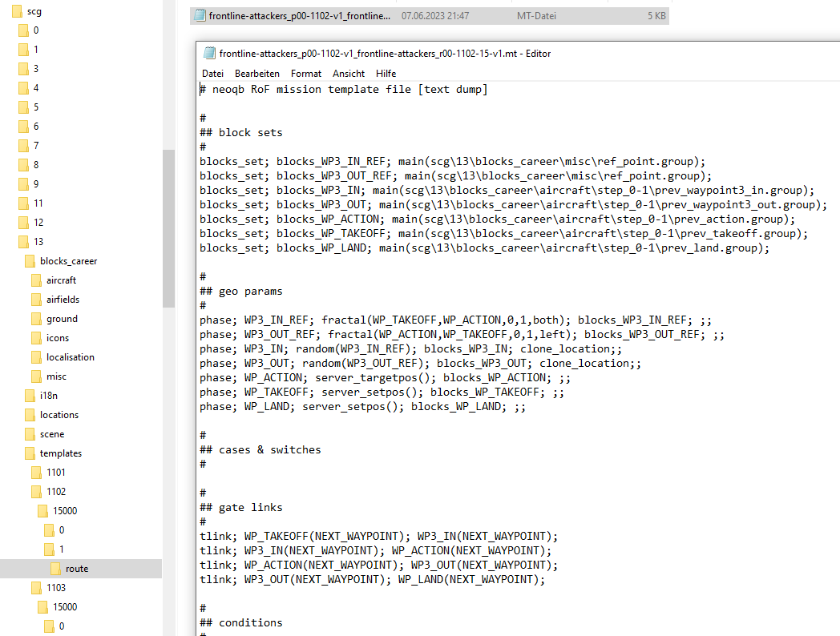This screenshot has width=840, height=636.
Task: Click the 1101 folder icon
Action: point(36,473)
